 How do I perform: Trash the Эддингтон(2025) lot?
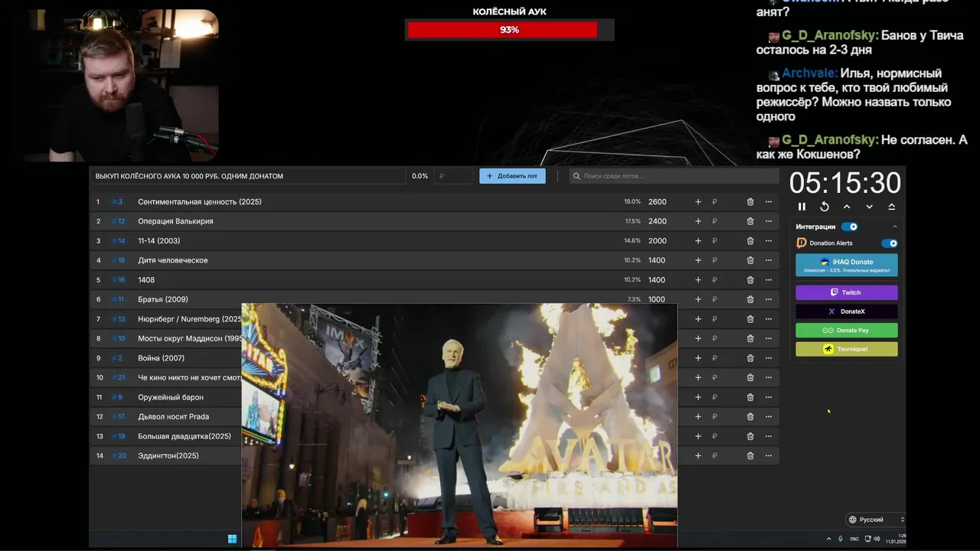(750, 455)
